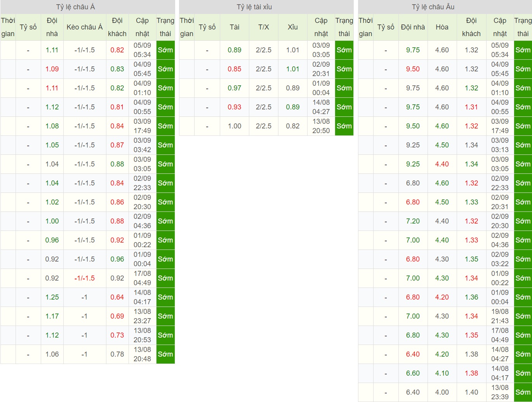Click away odds 0.87 in châu Á table

click(x=117, y=145)
